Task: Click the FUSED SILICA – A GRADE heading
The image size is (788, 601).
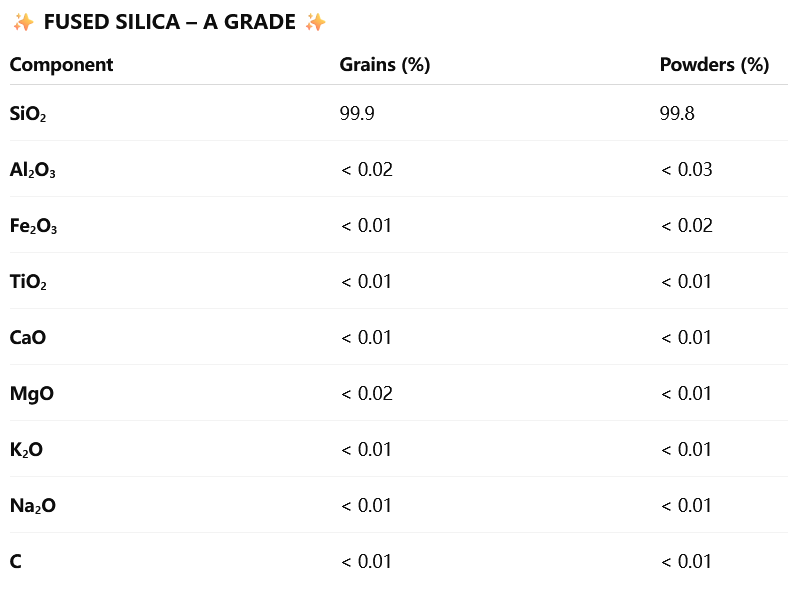Action: pyautogui.click(x=169, y=22)
